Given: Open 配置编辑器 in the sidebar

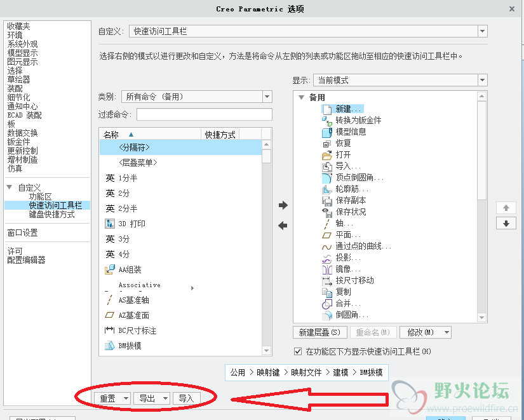Looking at the screenshot, I should [27, 260].
